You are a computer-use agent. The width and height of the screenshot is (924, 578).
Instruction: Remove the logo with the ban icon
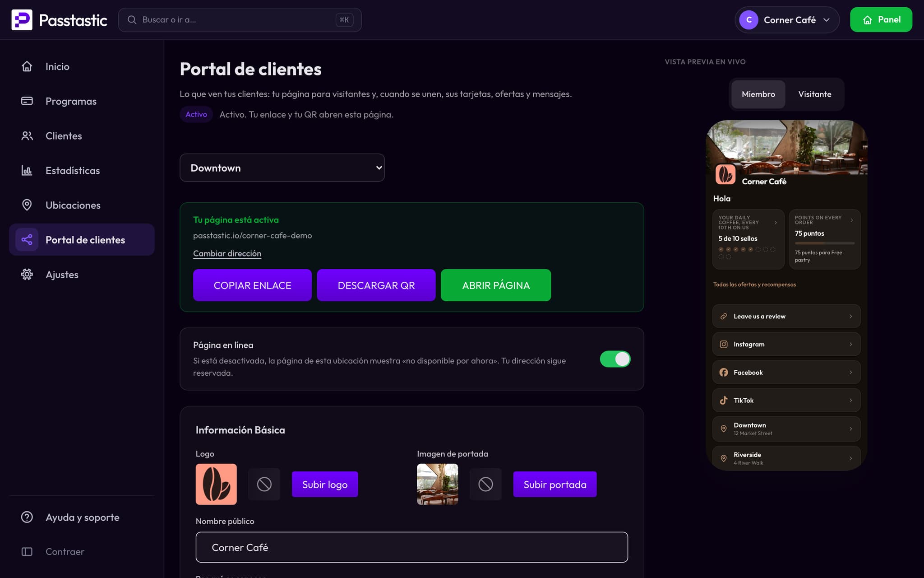[264, 484]
